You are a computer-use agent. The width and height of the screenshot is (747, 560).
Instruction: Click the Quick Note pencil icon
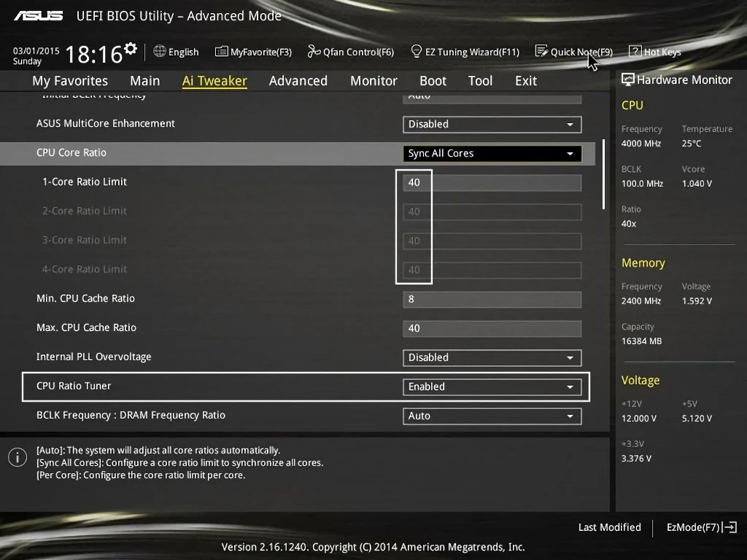pos(541,51)
